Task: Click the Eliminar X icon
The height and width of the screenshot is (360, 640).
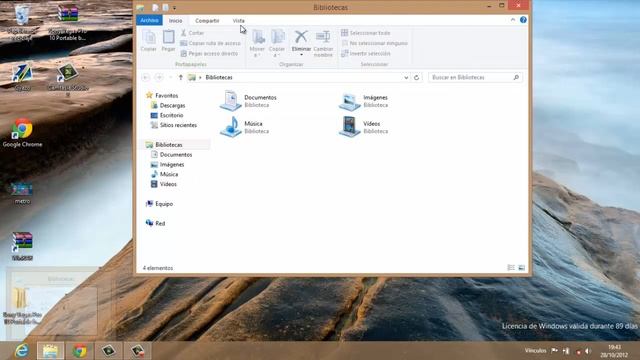Action: (301, 37)
